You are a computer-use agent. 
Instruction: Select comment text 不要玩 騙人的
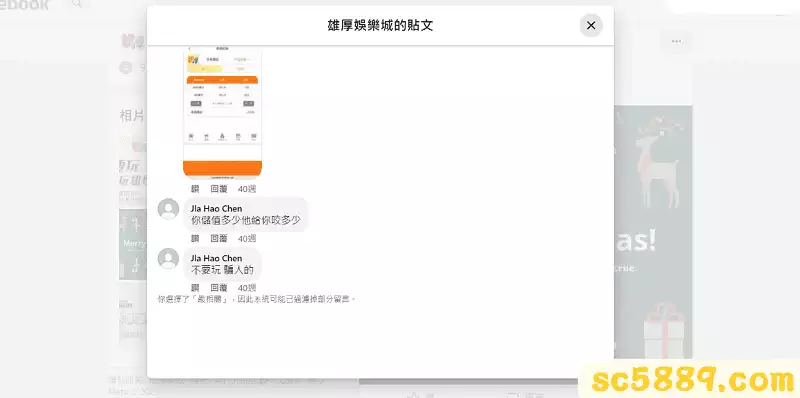[x=222, y=270]
